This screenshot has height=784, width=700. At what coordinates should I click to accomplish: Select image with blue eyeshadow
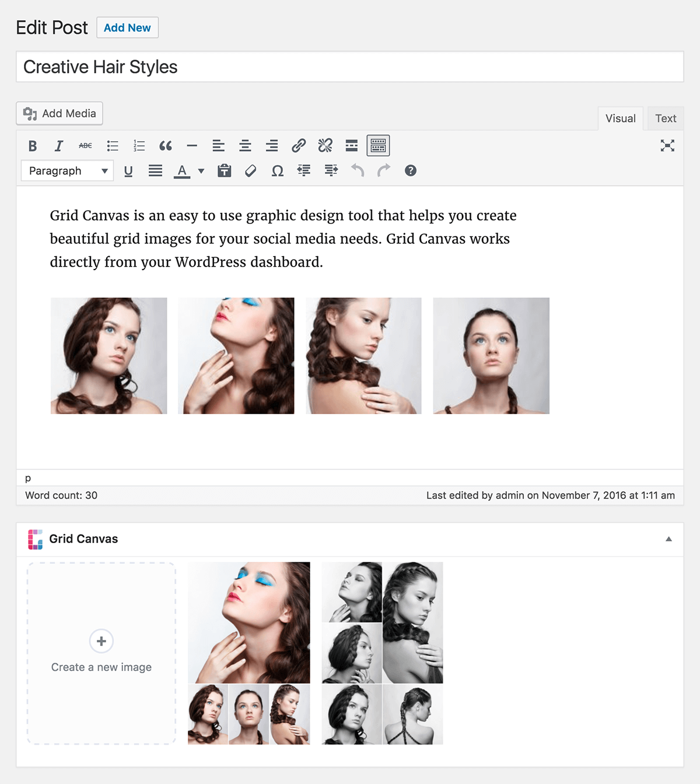[x=236, y=356]
